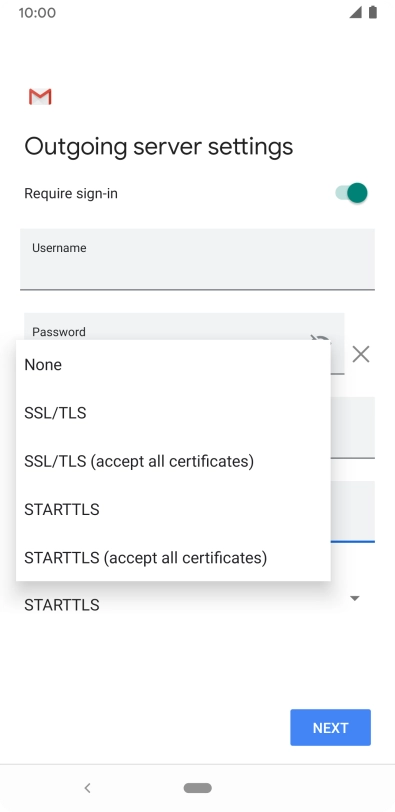Tap the 10:00 status bar clock

click(x=37, y=12)
